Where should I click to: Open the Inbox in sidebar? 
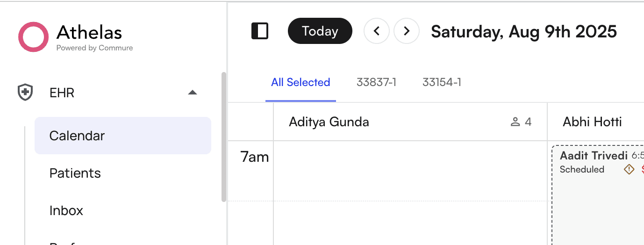tap(66, 210)
